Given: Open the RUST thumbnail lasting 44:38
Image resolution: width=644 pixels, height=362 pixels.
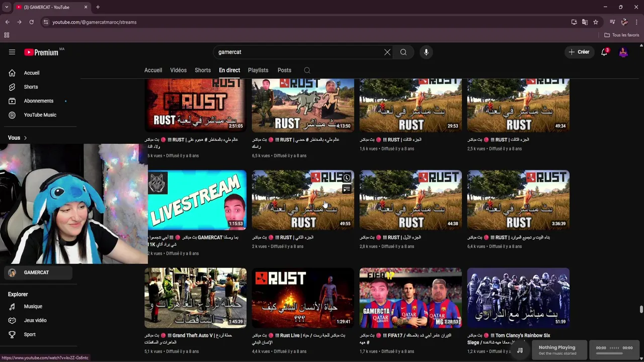Looking at the screenshot, I should point(411,200).
